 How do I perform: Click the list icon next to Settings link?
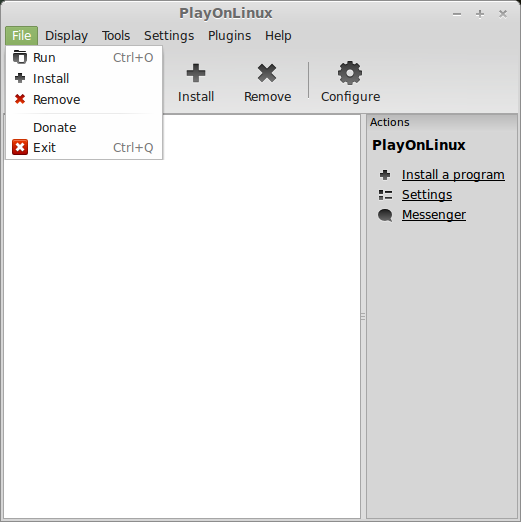point(385,195)
